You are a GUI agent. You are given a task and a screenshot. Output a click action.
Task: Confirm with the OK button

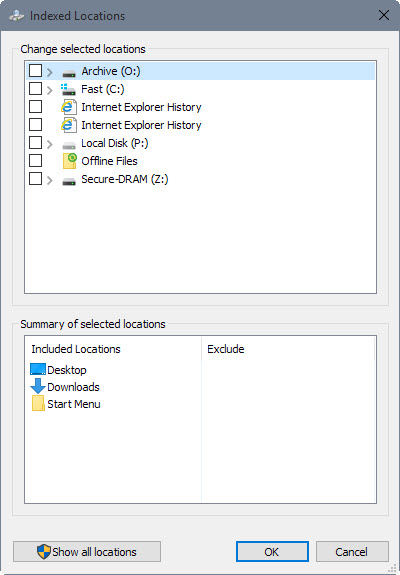[272, 552]
